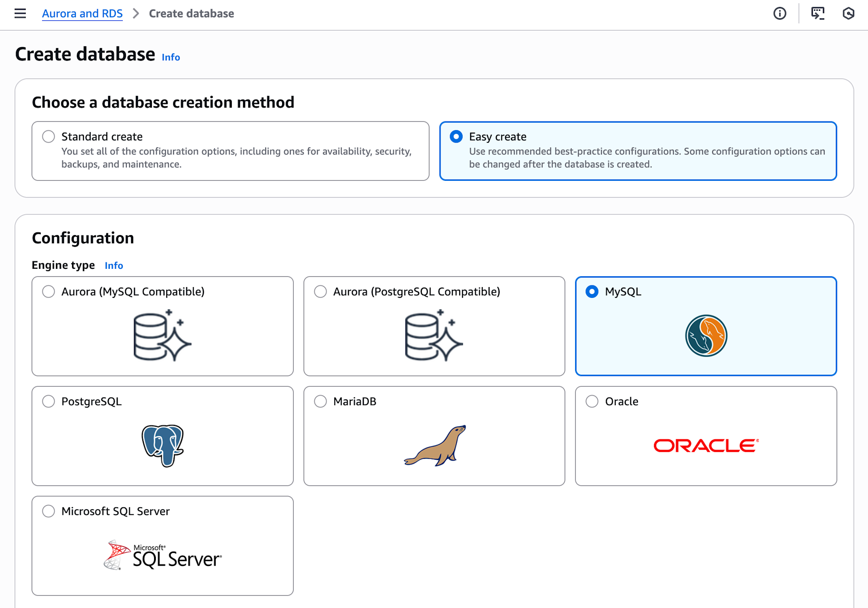Image resolution: width=868 pixels, height=608 pixels.
Task: Open Info link next to Create database
Action: point(171,57)
